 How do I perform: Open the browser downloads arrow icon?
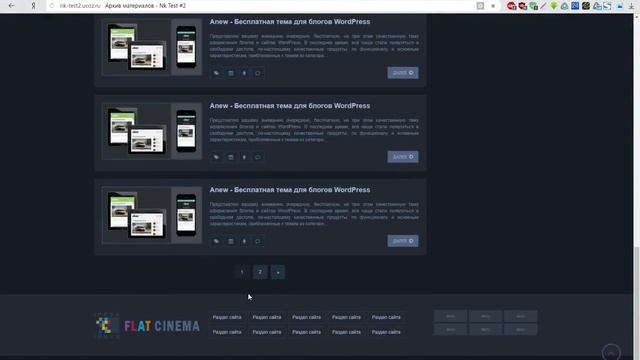(631, 6)
